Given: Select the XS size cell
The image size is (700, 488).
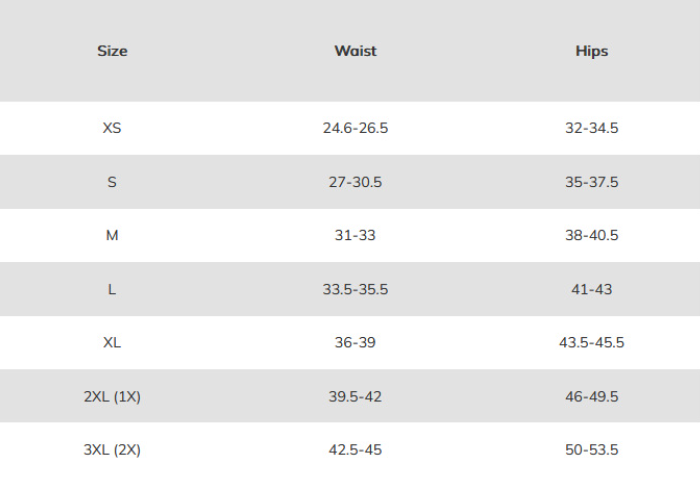Looking at the screenshot, I should tap(112, 128).
